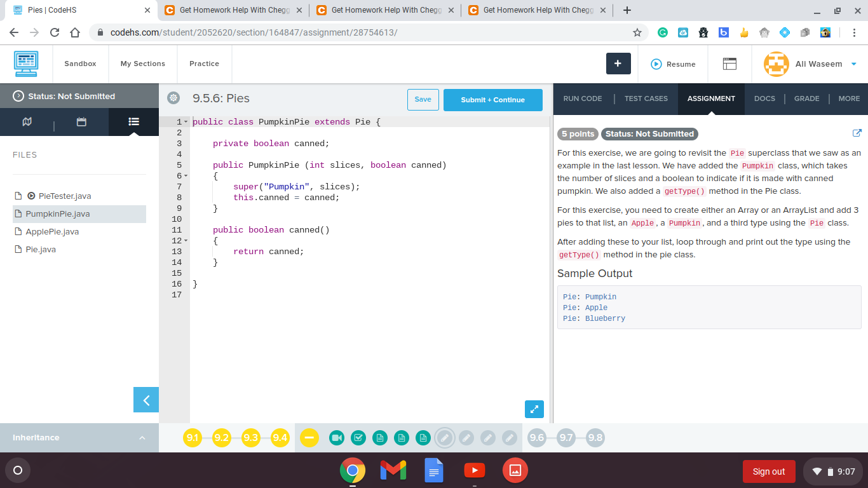
Task: Open the ChromeOS launcher circle
Action: pyautogui.click(x=18, y=471)
